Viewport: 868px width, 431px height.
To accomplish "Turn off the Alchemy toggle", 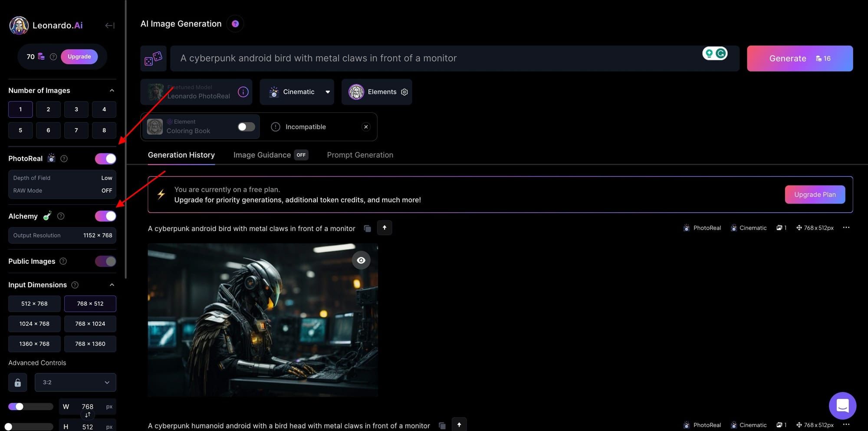I will point(105,216).
